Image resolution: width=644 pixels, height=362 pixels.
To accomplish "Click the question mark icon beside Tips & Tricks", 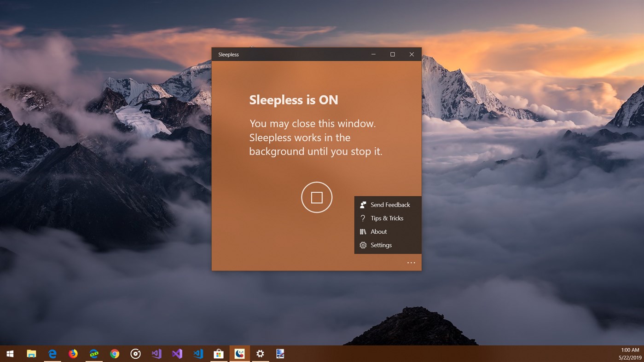I will [363, 218].
